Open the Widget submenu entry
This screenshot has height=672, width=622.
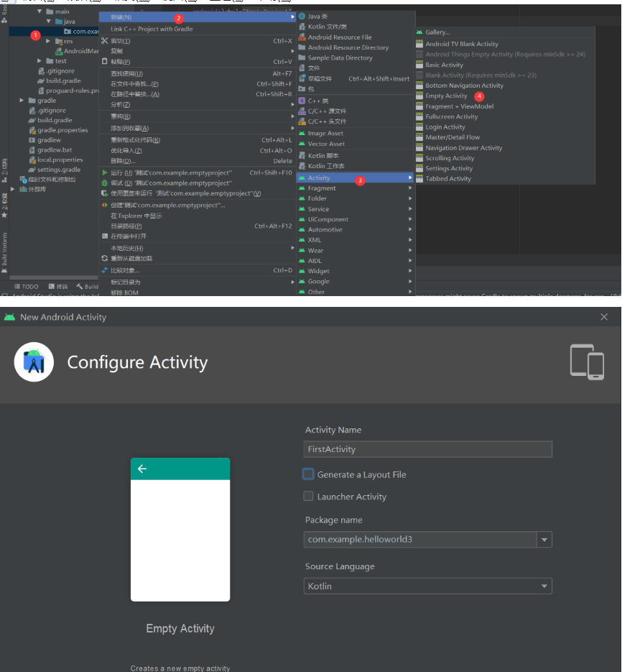(355, 271)
